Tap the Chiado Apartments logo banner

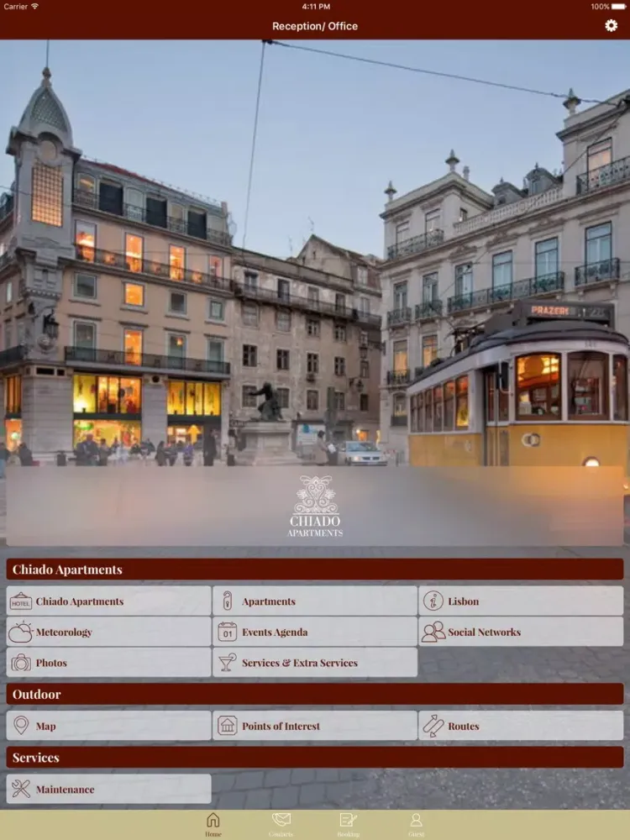[x=315, y=506]
